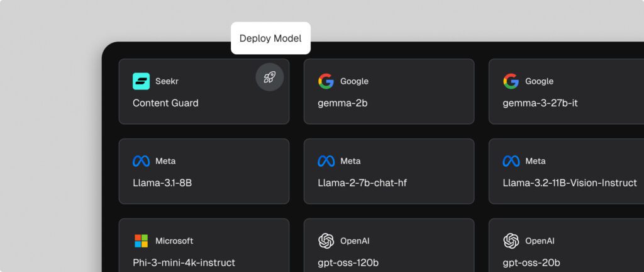Viewport: 644px width, 272px height.
Task: Click the OpenAI logo on the gpt-oss-120b card
Action: 326,241
